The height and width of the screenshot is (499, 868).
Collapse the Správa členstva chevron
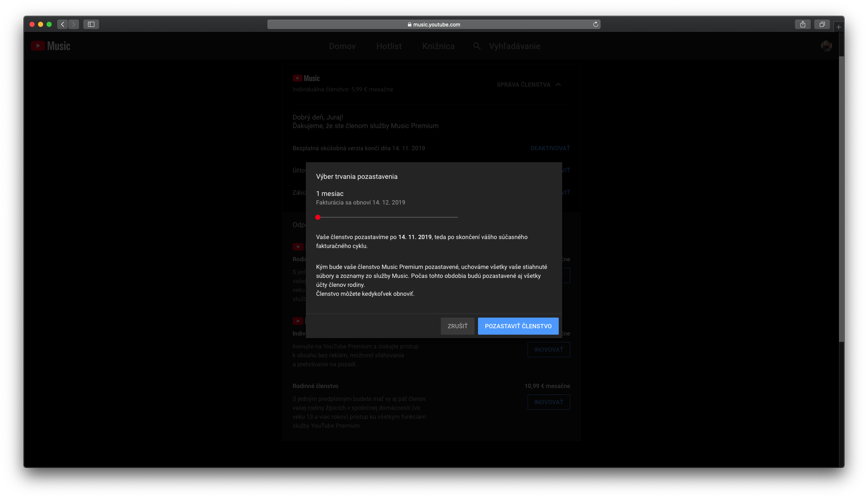(558, 85)
